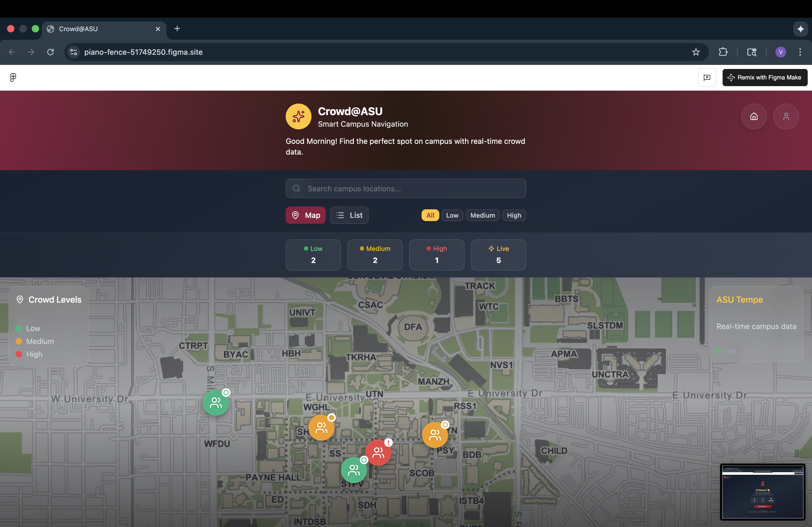Bookmark this page with star icon

pos(696,52)
